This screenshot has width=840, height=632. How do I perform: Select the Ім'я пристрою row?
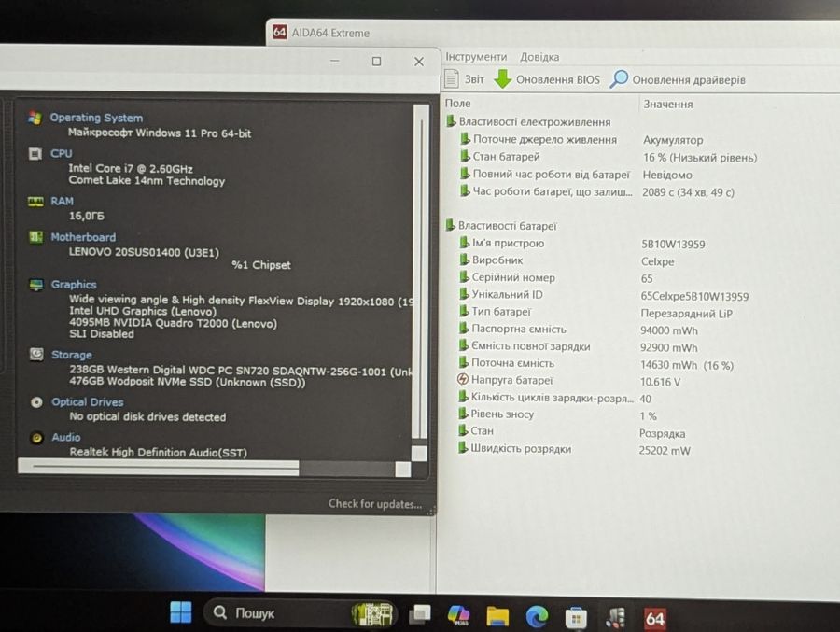tap(581, 244)
